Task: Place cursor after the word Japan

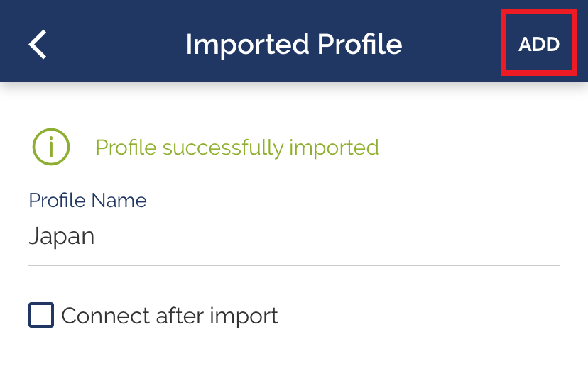Action: click(x=96, y=236)
